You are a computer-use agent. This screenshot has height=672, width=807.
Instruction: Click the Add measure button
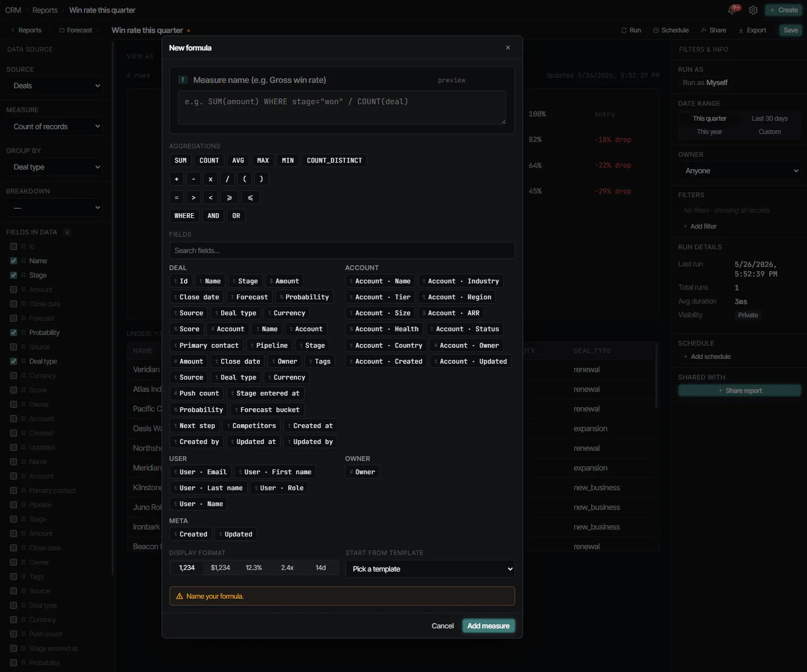click(489, 626)
